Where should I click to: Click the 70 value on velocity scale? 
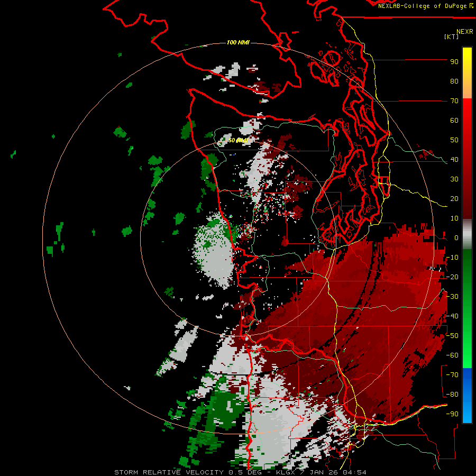(x=454, y=101)
